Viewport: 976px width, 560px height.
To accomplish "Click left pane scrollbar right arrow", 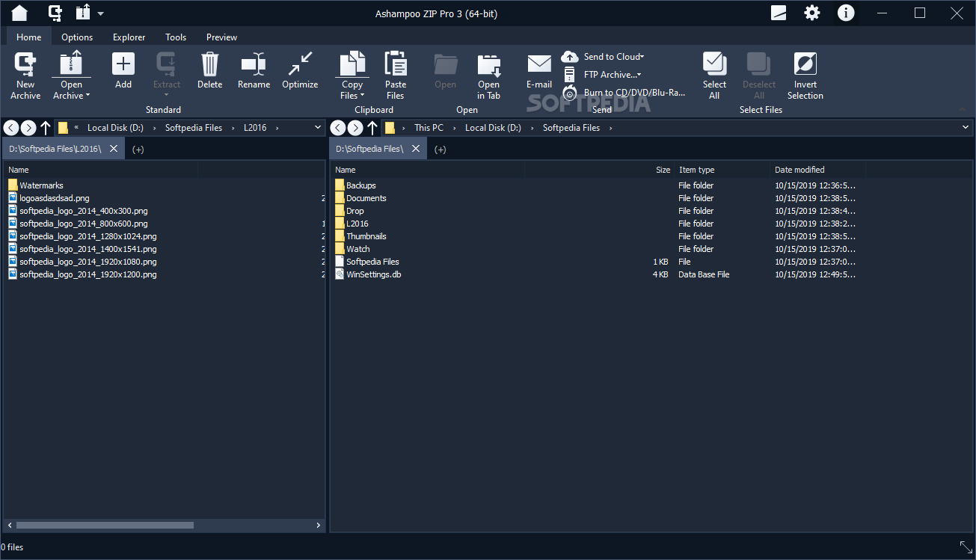I will [319, 526].
